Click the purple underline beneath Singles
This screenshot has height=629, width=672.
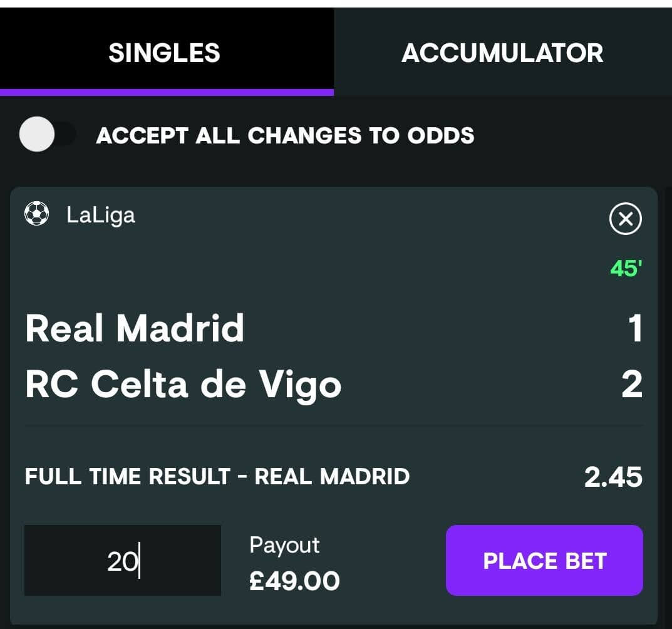(x=167, y=92)
